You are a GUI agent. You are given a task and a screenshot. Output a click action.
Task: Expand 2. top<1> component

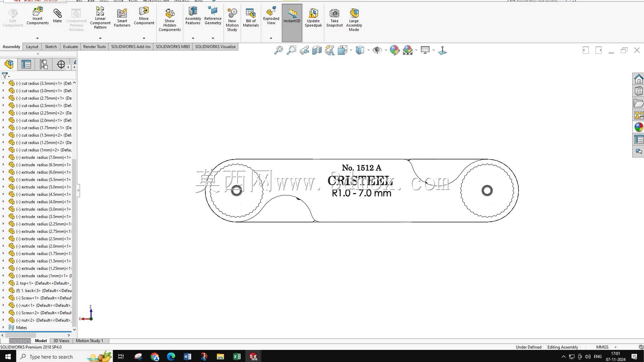3,283
